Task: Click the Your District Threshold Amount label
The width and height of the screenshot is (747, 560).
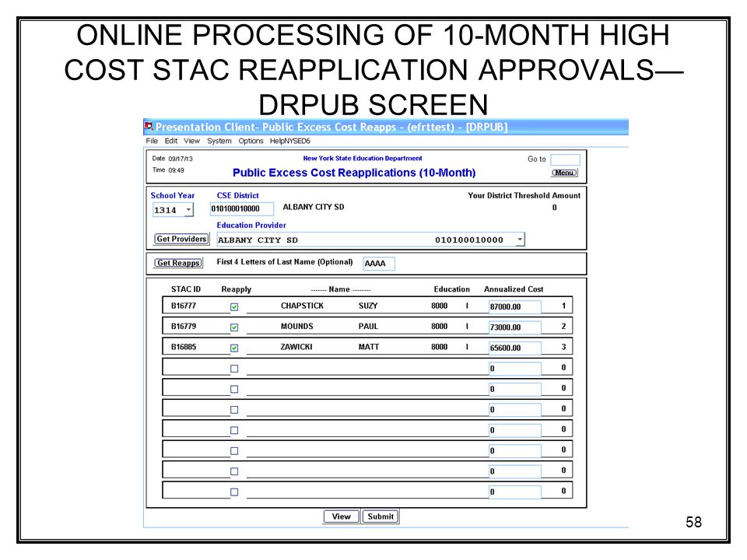Action: tap(524, 195)
